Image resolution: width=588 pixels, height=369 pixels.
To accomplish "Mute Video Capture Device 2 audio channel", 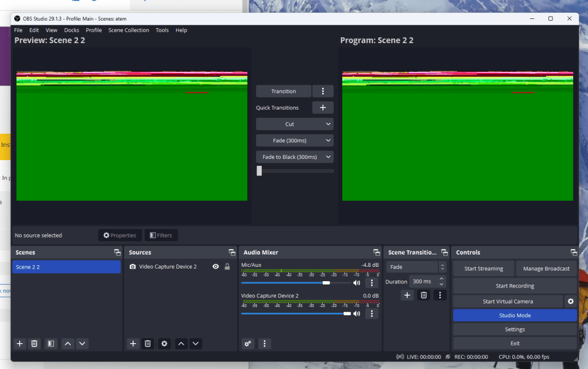I will tap(357, 313).
